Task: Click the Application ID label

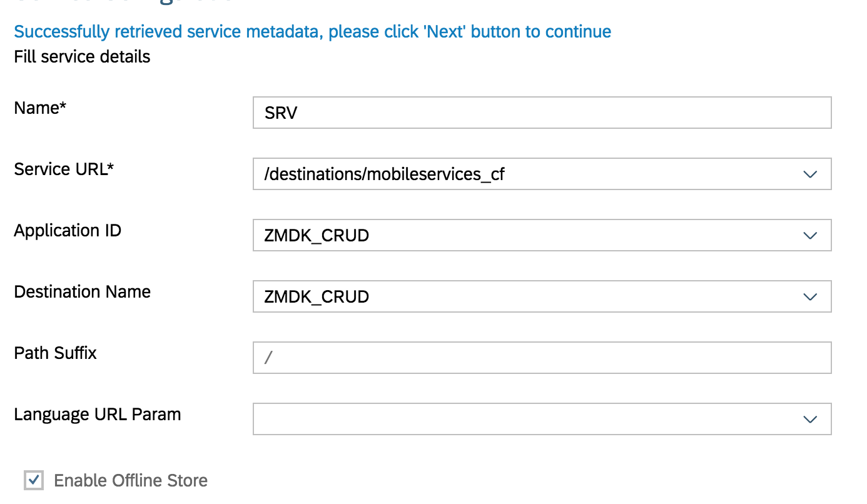Action: click(67, 230)
